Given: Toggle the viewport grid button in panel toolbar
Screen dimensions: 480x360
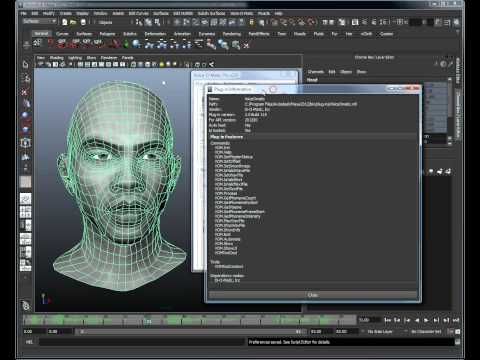Looking at the screenshot, I should click(80, 64).
